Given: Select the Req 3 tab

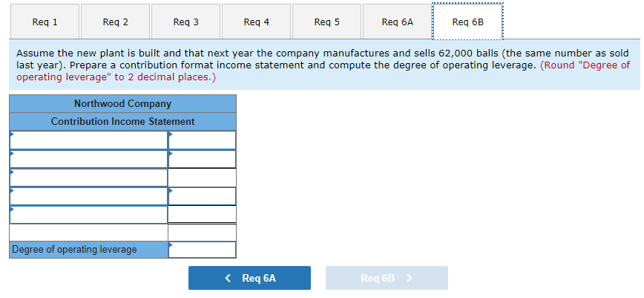Looking at the screenshot, I should pos(186,22).
